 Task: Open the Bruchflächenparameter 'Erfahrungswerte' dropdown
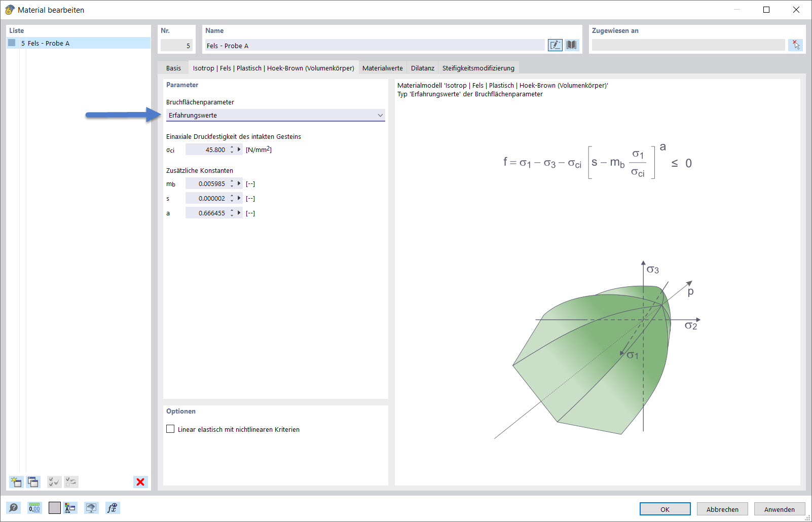(x=276, y=116)
